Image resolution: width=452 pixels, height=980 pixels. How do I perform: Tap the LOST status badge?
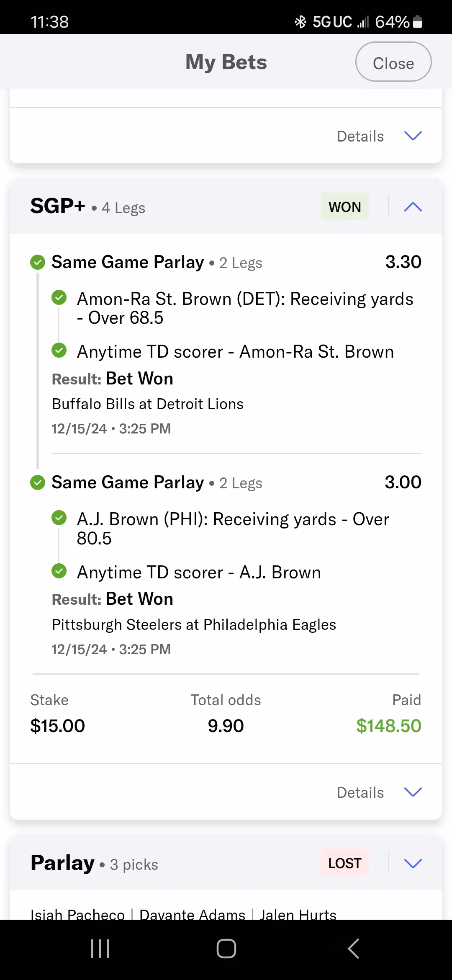point(344,864)
